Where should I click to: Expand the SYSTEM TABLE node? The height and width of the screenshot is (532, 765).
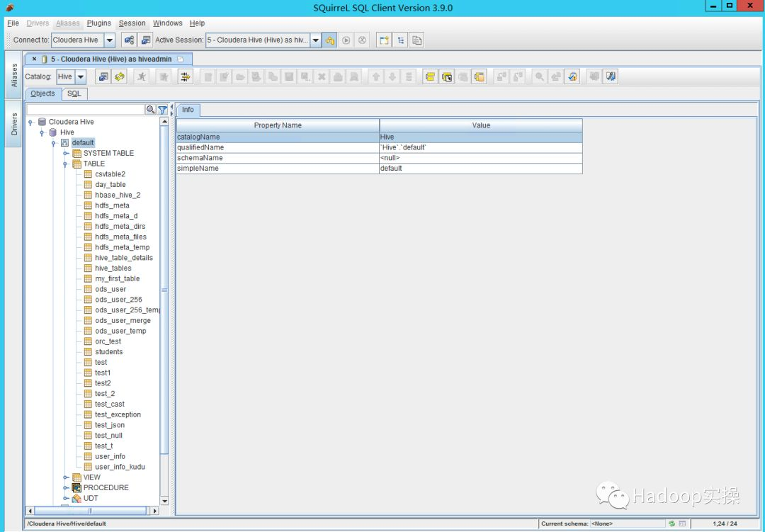(66, 153)
